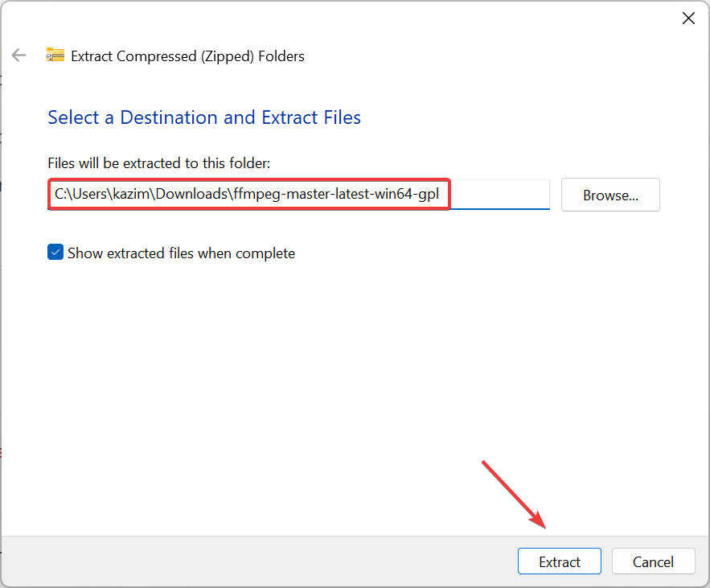Click the compressed folder icon beside the title
This screenshot has height=588, width=710.
(55, 56)
